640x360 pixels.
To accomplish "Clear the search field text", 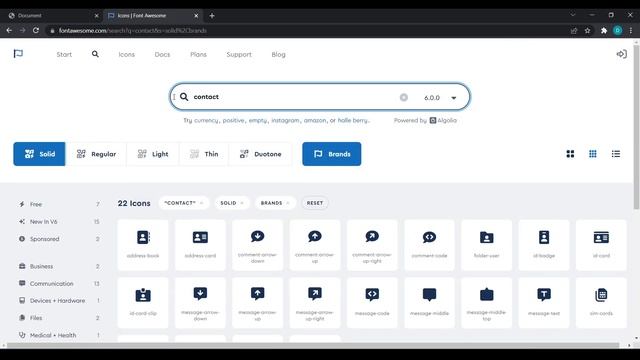I will (404, 97).
